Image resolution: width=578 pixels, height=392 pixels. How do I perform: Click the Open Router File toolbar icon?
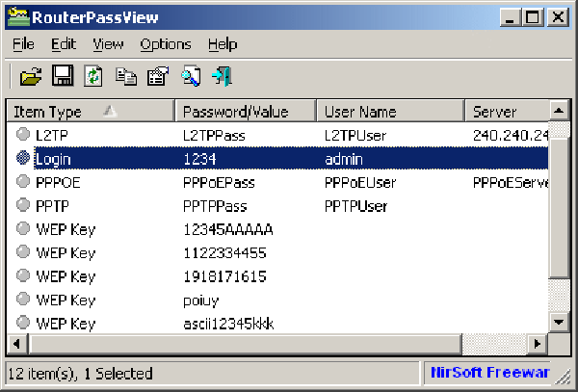pos(31,76)
